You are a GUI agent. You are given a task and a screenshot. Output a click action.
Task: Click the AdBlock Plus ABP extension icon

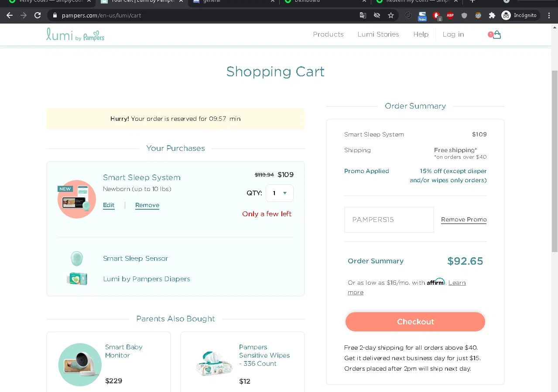(450, 15)
